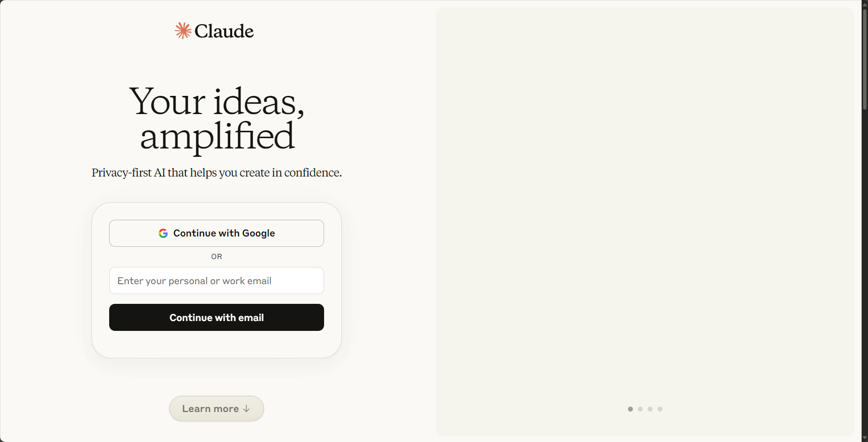Click the OR divider label

point(217,257)
